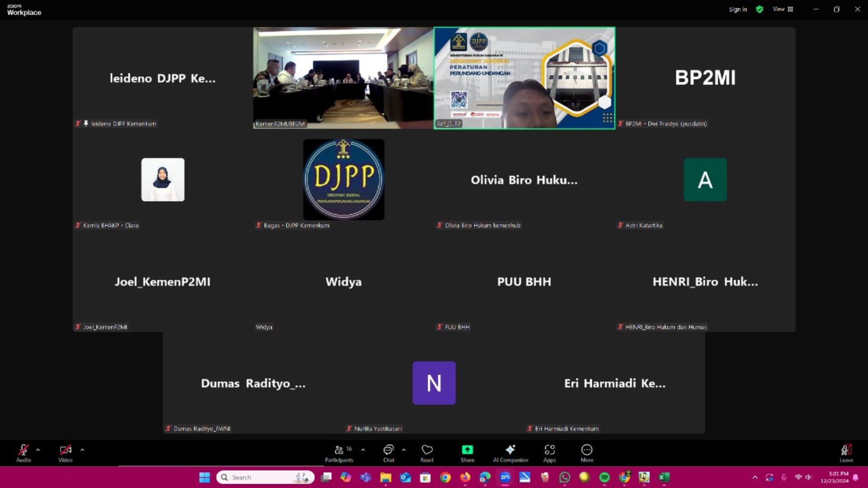Select the Arif_DJPP active speaker video
The width and height of the screenshot is (868, 488).
[524, 78]
